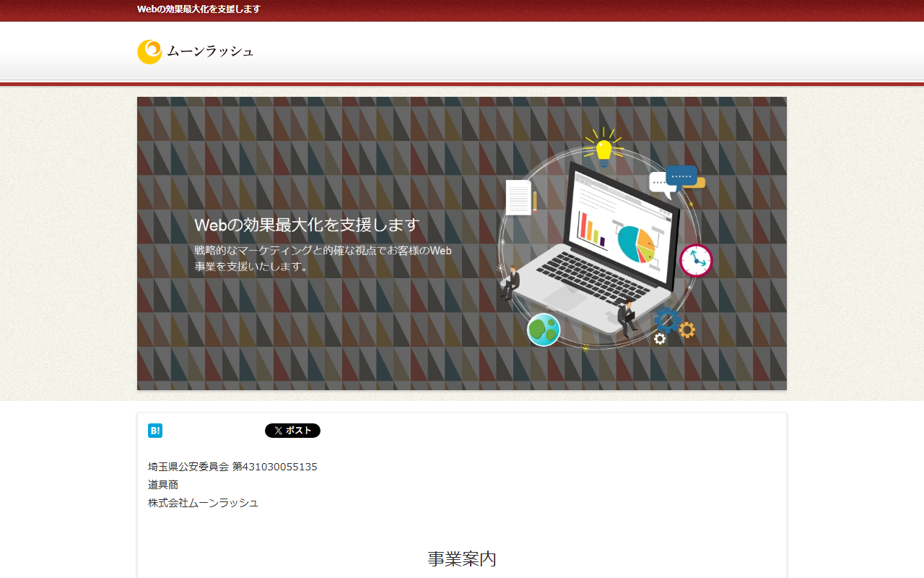The width and height of the screenshot is (924, 578).
Task: Click the blue gear icon
Action: (667, 320)
